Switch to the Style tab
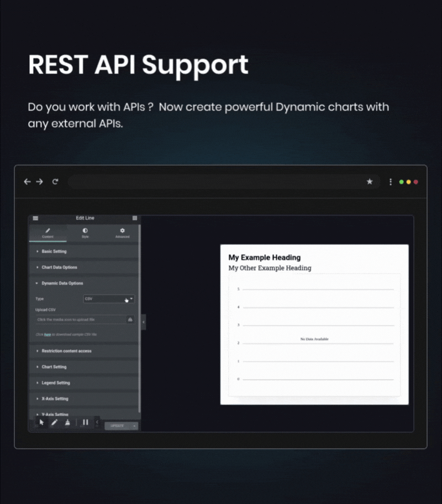Image resolution: width=442 pixels, height=504 pixels. (85, 233)
